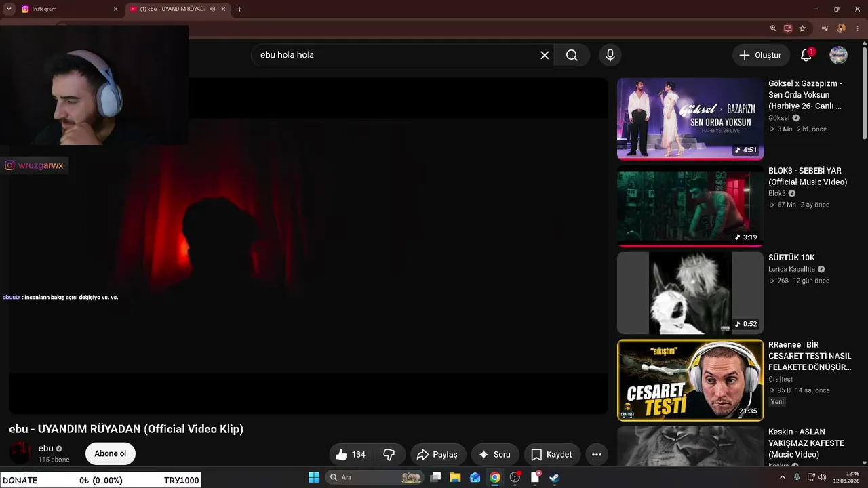Click the Oluştur create button

(760, 55)
